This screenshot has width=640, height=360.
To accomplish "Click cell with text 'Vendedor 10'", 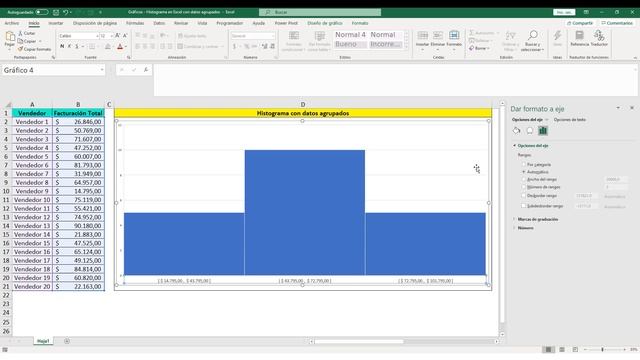I will click(x=32, y=200).
